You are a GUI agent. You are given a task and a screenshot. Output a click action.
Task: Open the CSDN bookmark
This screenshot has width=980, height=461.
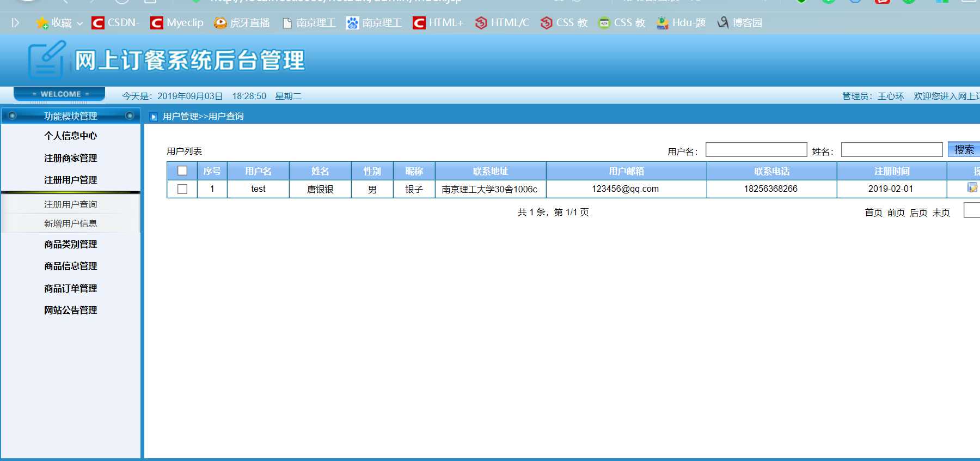click(115, 23)
